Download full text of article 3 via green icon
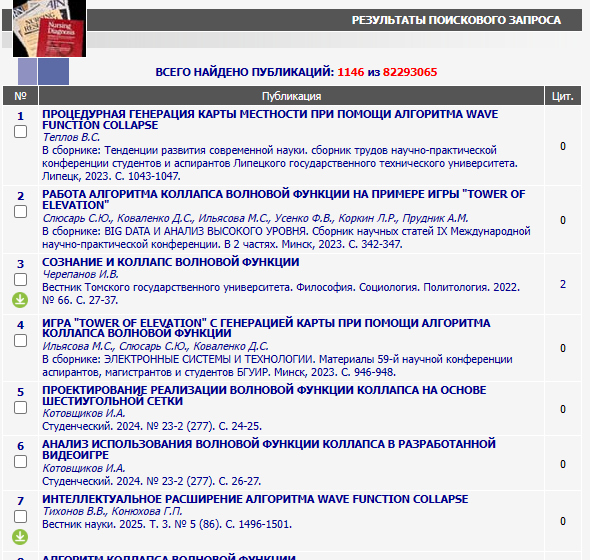This screenshot has height=560, width=590. pyautogui.click(x=20, y=300)
